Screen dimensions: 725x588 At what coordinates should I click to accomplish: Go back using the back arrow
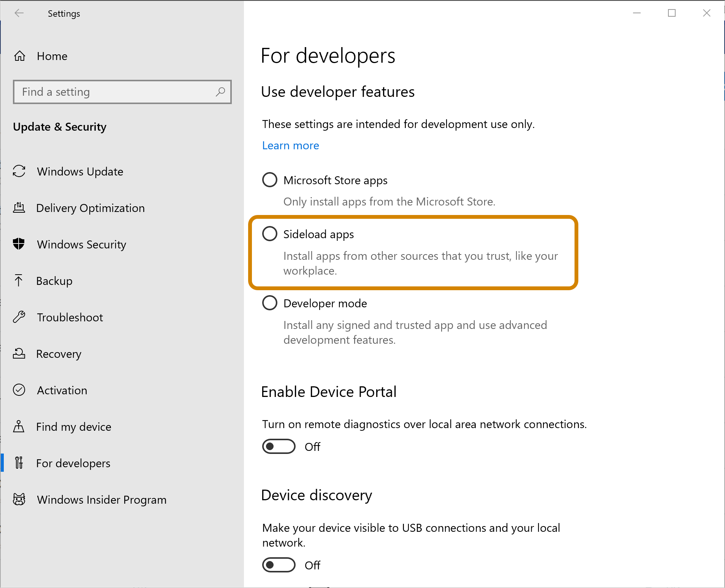coord(19,13)
